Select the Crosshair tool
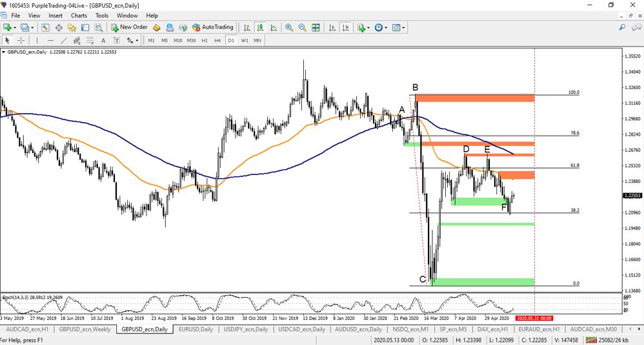This screenshot has height=345, width=644. 21,40
